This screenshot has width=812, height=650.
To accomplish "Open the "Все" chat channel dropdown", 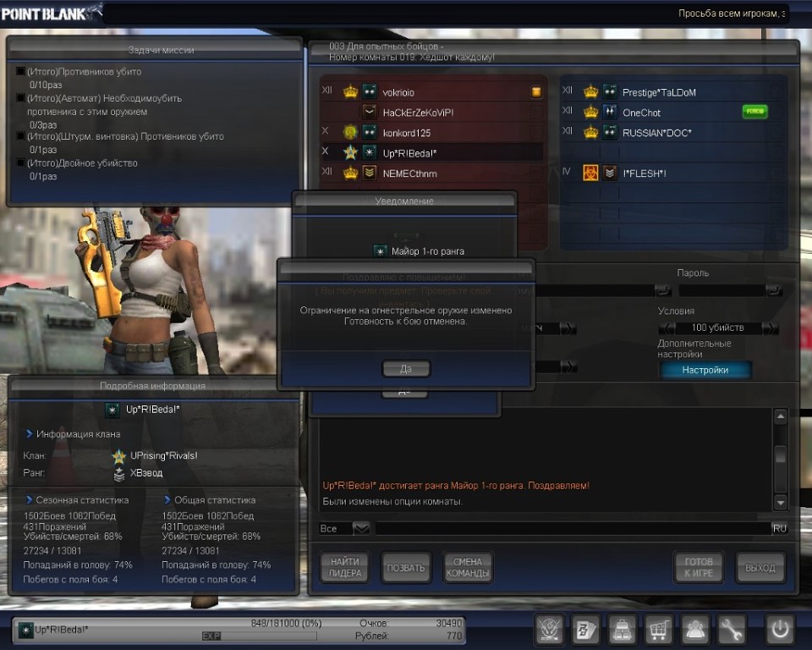I will 361,528.
